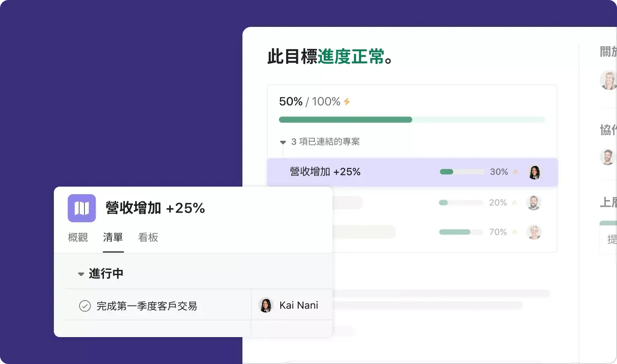Switch to the 概觀 tab
This screenshot has height=364, width=617.
click(x=78, y=237)
